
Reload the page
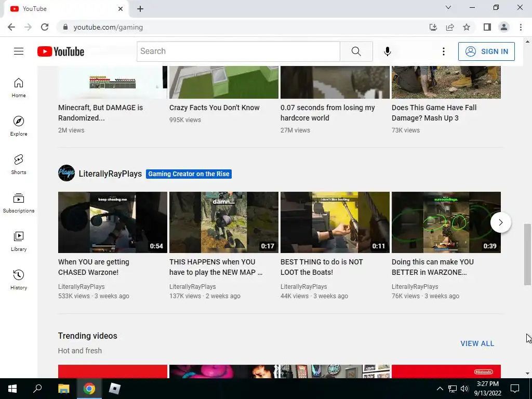click(45, 27)
